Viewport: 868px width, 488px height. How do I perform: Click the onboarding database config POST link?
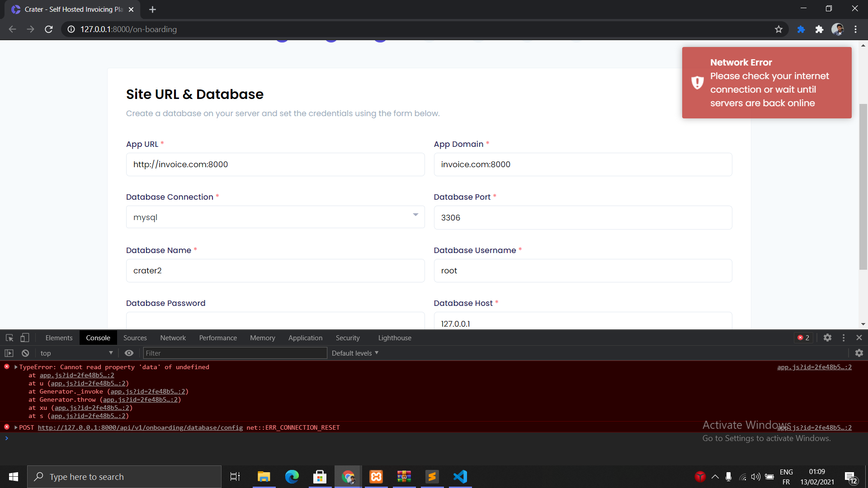(140, 427)
